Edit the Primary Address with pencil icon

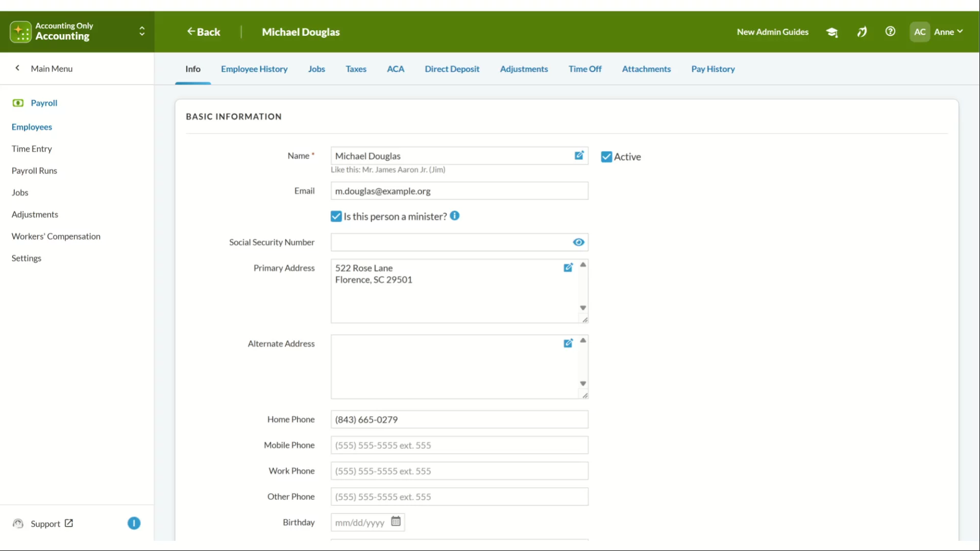tap(568, 267)
